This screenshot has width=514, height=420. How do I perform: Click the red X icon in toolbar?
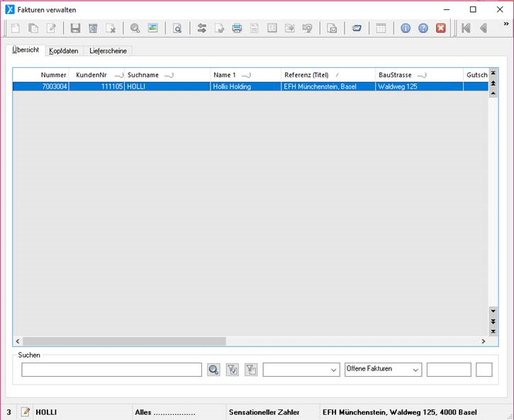click(441, 28)
